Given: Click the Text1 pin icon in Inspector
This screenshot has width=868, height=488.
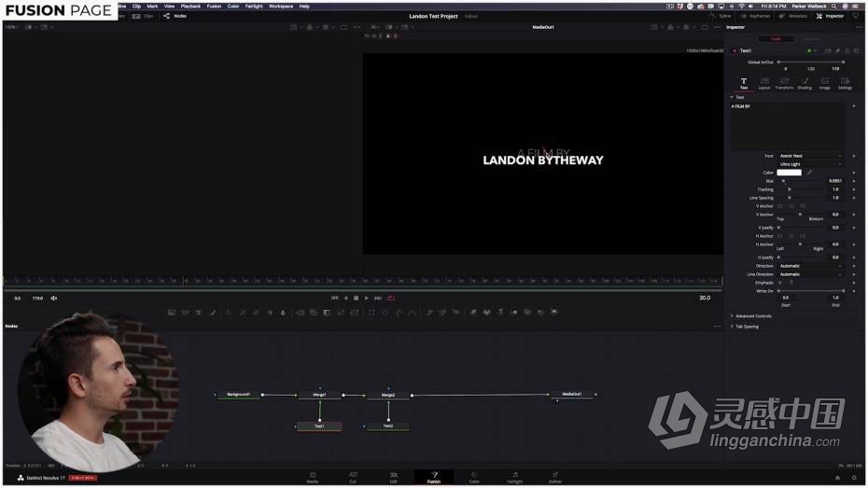Looking at the screenshot, I should click(x=837, y=51).
